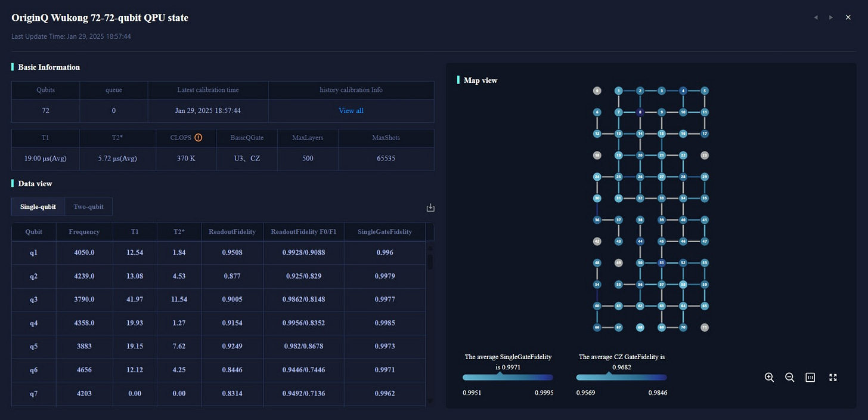Viewport: 868px width, 420px height.
Task: Click the MaxShots value 65535
Action: click(x=386, y=159)
